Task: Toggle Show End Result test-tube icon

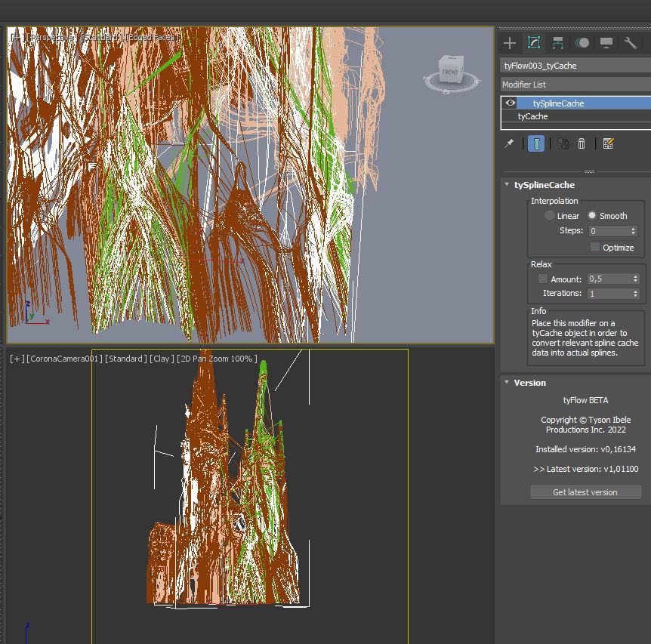Action: pyautogui.click(x=536, y=143)
